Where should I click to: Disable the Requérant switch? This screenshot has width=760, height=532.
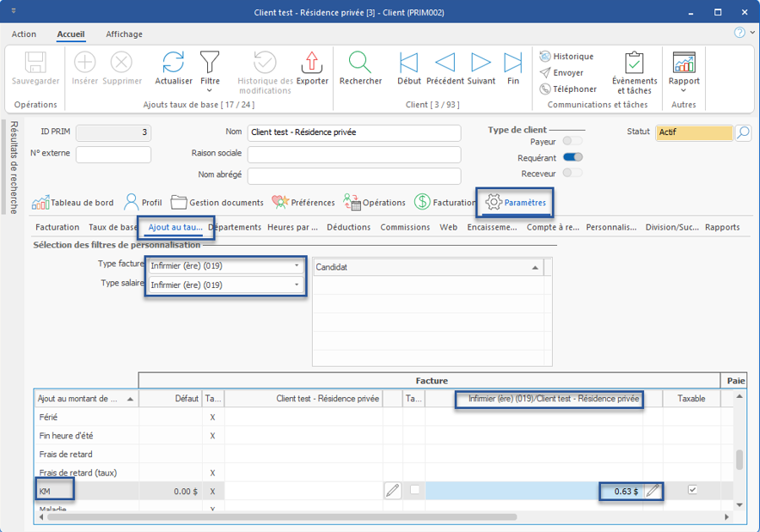point(573,157)
